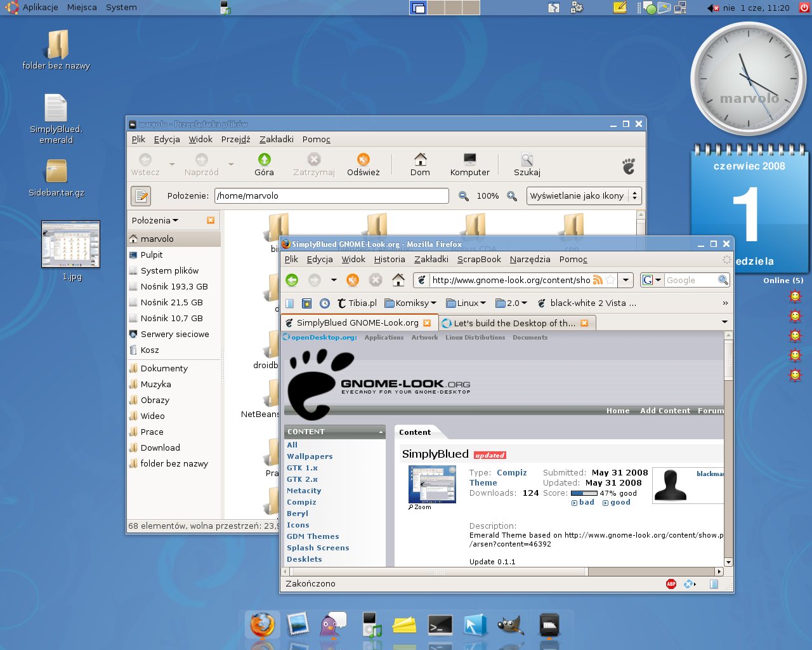Viewport: 812px width, 650px height.
Task: Expand the Komiksy bookmarks folder
Action: pos(411,303)
